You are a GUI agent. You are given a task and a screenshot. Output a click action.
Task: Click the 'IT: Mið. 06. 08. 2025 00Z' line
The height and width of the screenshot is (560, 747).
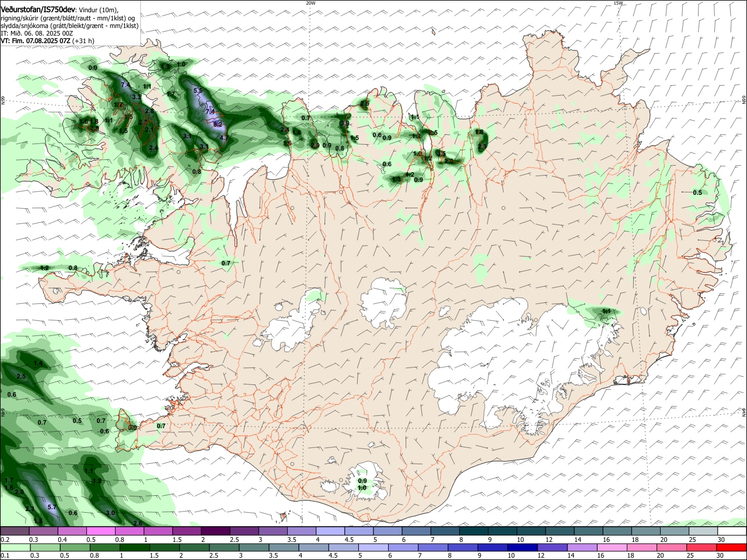click(37, 33)
